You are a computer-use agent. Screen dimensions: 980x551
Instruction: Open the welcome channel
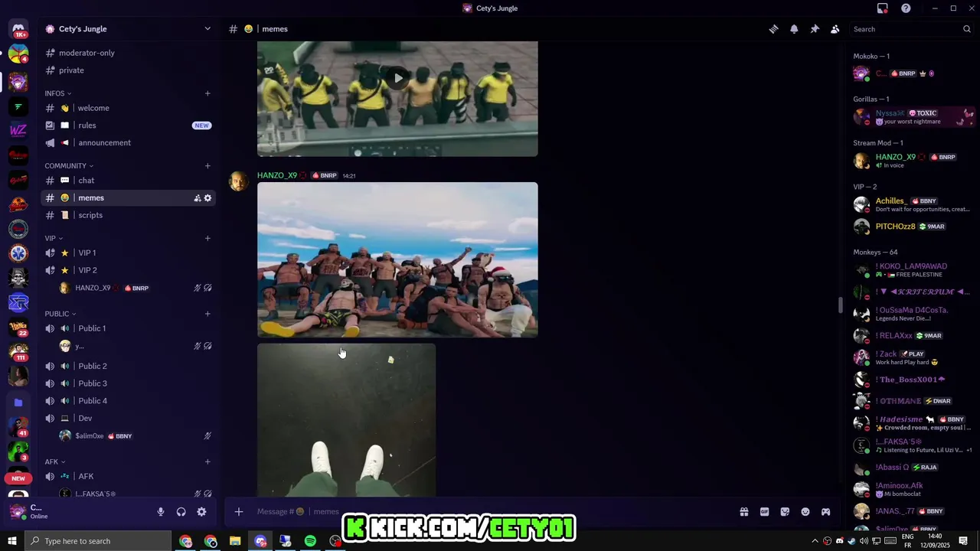point(128,108)
